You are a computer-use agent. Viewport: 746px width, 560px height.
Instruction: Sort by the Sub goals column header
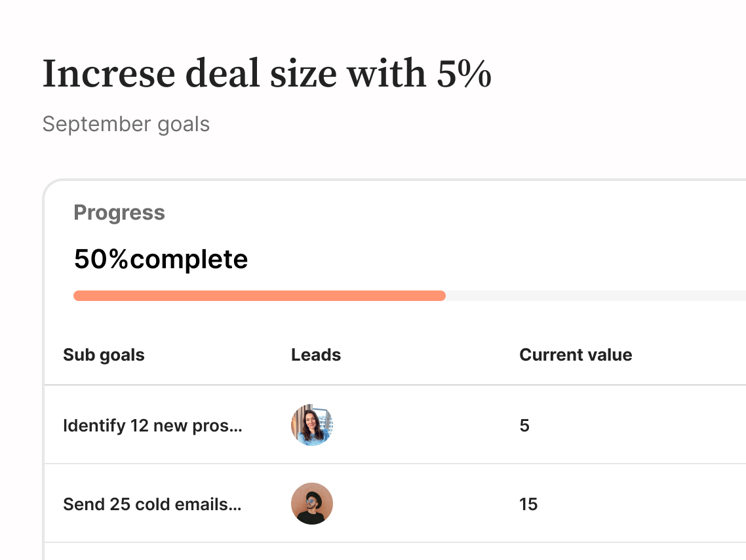tap(104, 355)
